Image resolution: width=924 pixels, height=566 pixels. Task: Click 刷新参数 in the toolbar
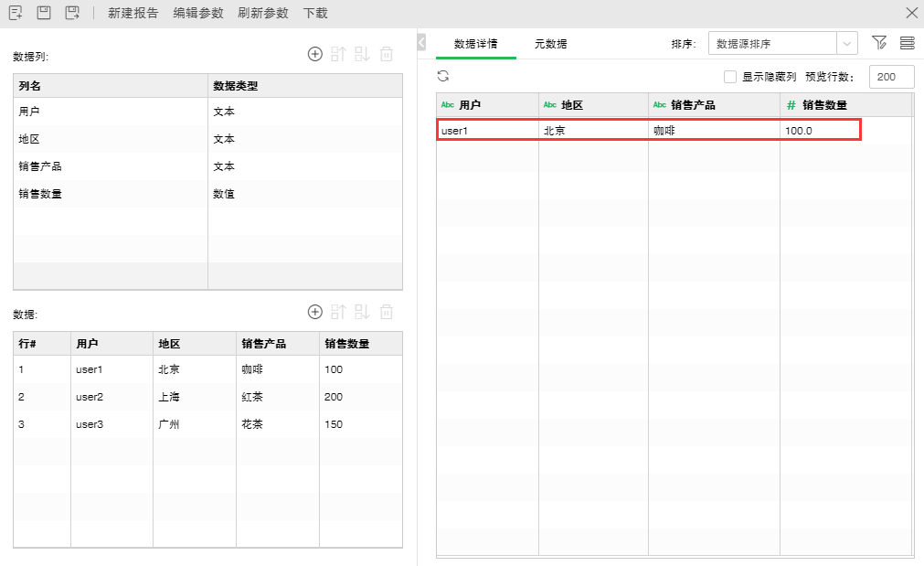pos(262,13)
